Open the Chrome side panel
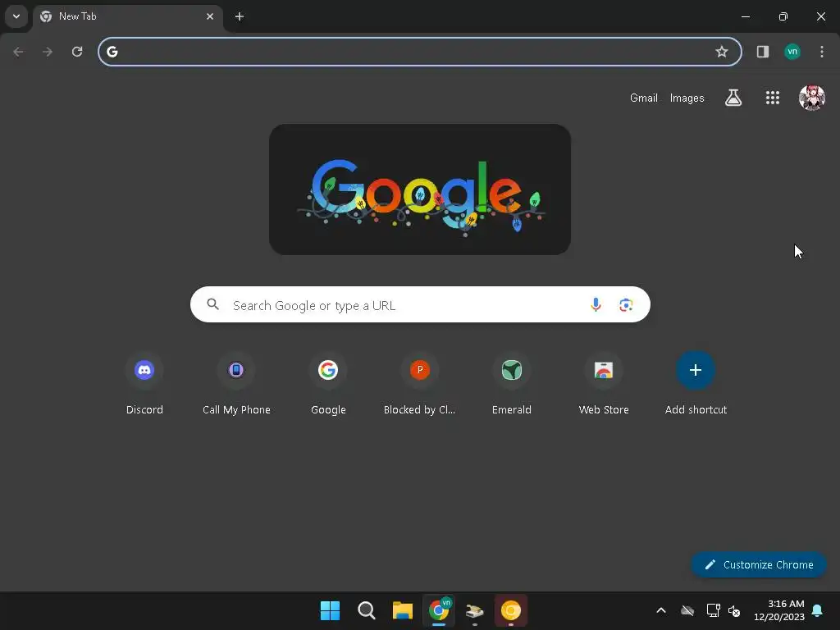The width and height of the screenshot is (840, 630). tap(763, 52)
